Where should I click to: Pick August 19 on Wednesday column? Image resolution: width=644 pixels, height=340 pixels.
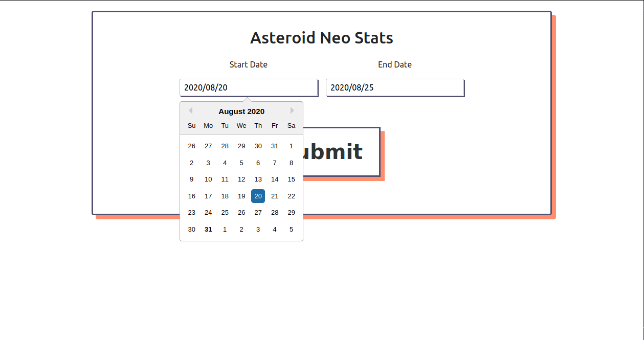[x=241, y=196]
